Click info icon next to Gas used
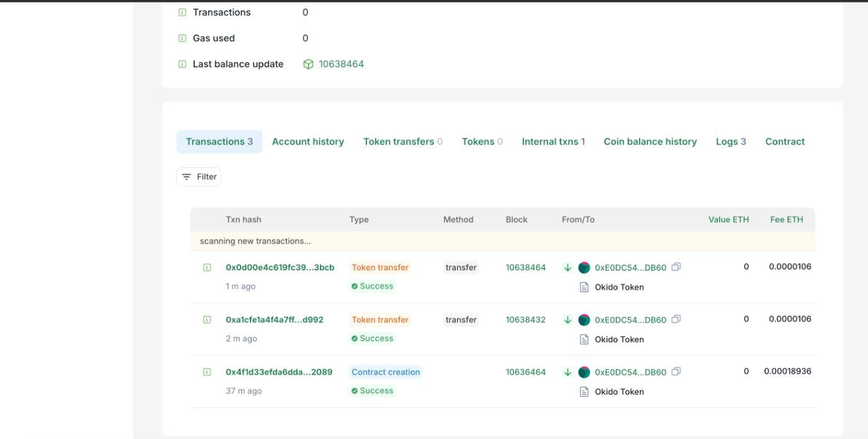Screen dimensions: 868x439 click(182, 38)
